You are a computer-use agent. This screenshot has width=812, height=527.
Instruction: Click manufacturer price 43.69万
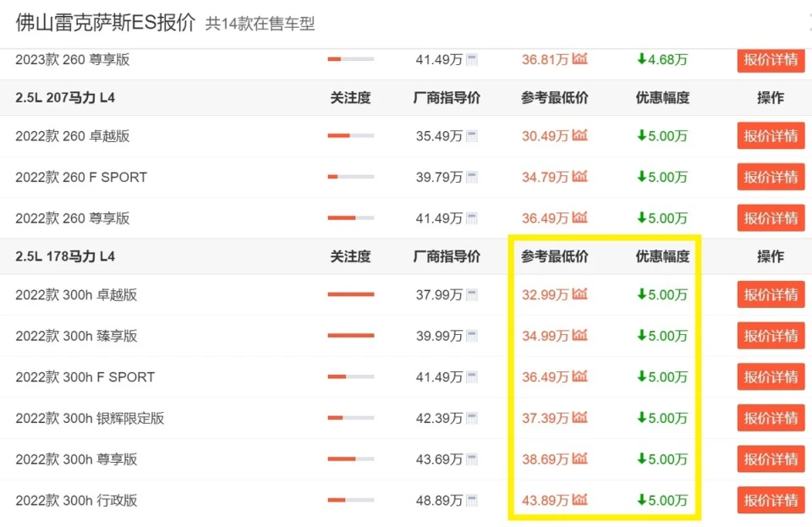point(439,459)
